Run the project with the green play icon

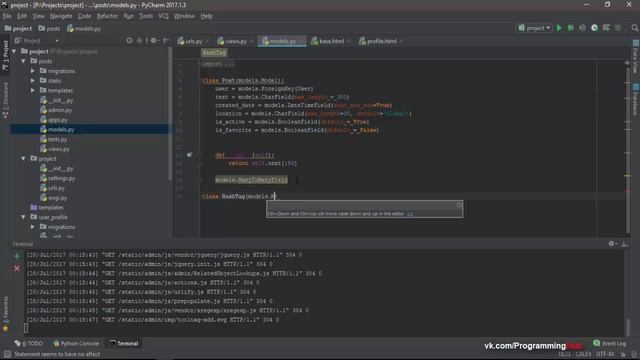pos(559,28)
